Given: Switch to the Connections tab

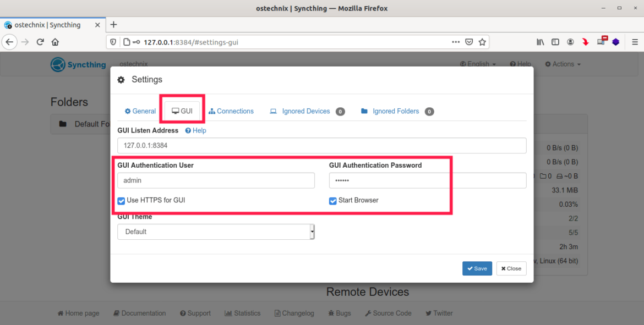Looking at the screenshot, I should pos(231,111).
